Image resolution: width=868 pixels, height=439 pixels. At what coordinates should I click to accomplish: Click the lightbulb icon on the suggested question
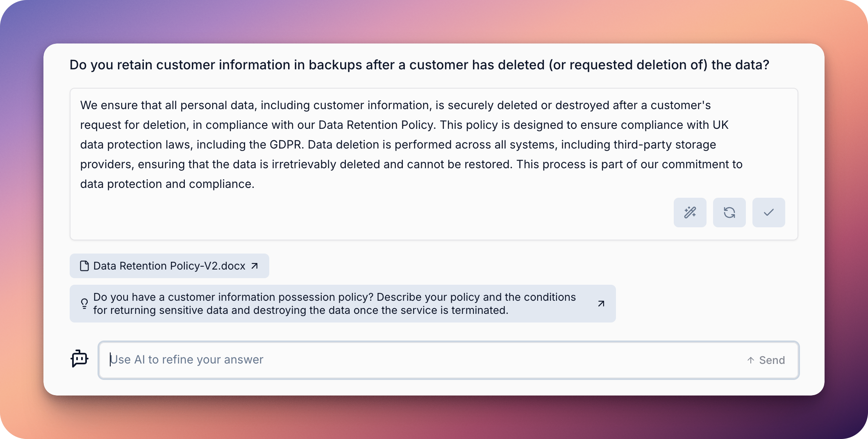pos(84,304)
